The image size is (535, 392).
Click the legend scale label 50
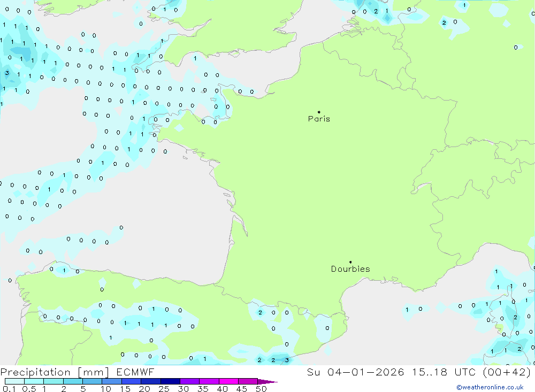[x=262, y=389]
